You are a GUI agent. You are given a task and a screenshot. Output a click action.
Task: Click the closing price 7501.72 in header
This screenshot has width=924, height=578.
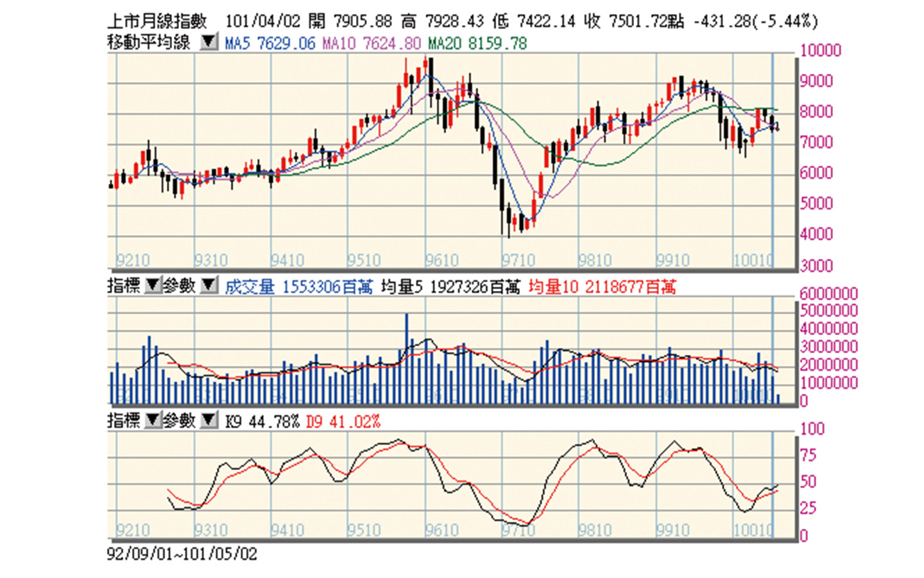[x=638, y=21]
